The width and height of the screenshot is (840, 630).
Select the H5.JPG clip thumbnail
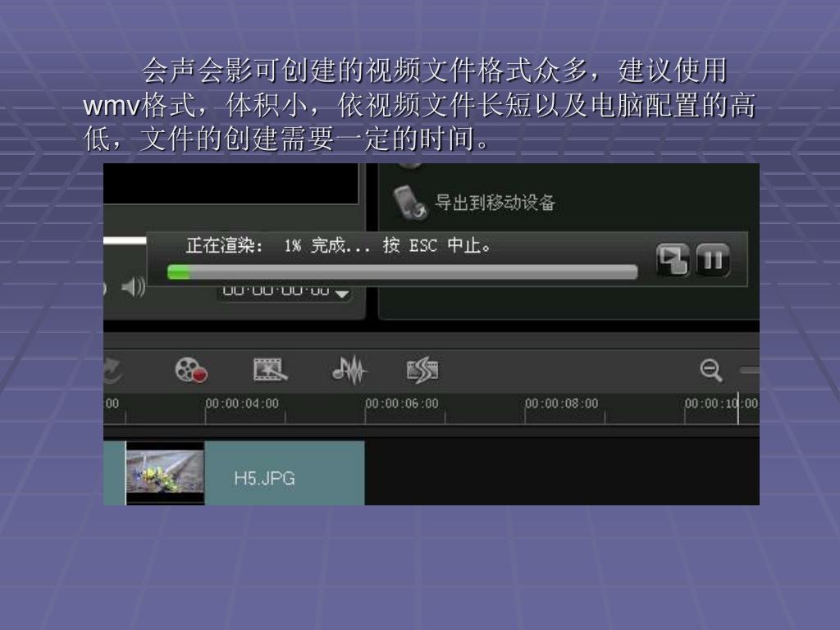pyautogui.click(x=165, y=472)
